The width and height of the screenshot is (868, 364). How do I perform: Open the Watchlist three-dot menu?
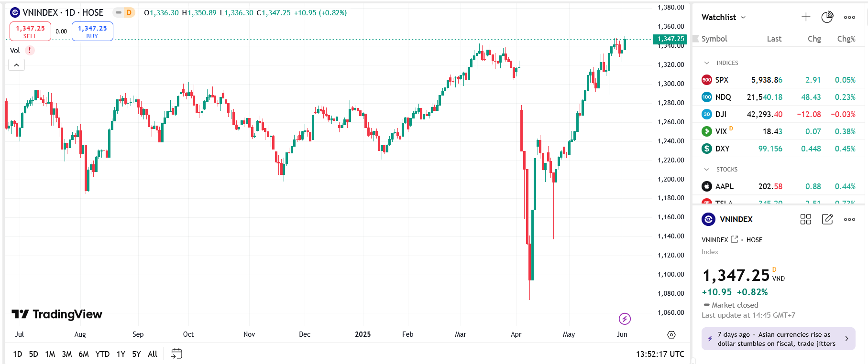tap(849, 17)
